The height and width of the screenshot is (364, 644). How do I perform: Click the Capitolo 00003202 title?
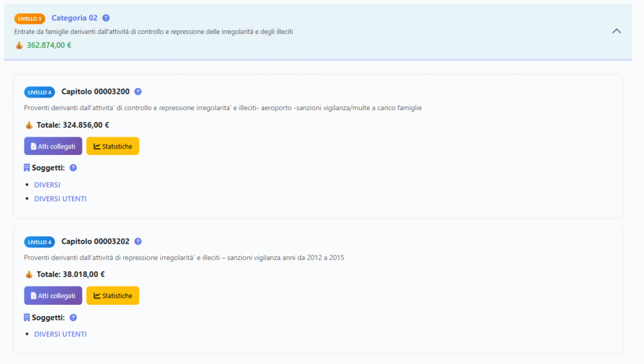(x=95, y=241)
